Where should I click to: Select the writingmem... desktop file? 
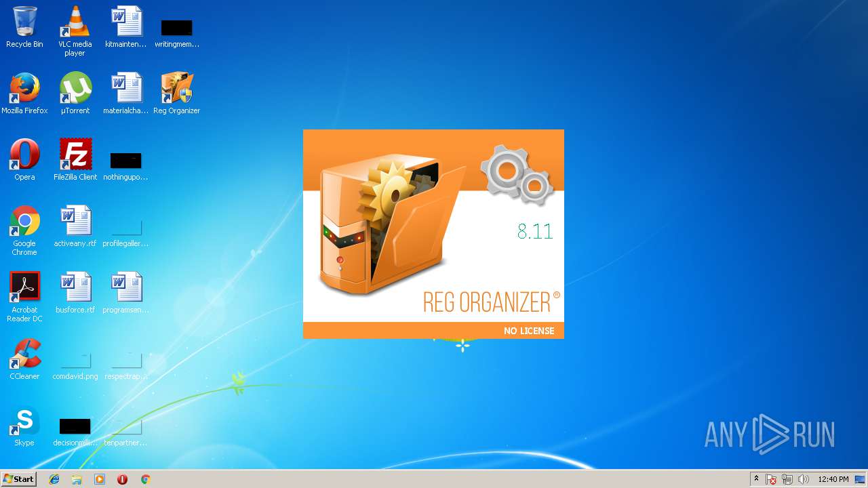[x=176, y=33]
